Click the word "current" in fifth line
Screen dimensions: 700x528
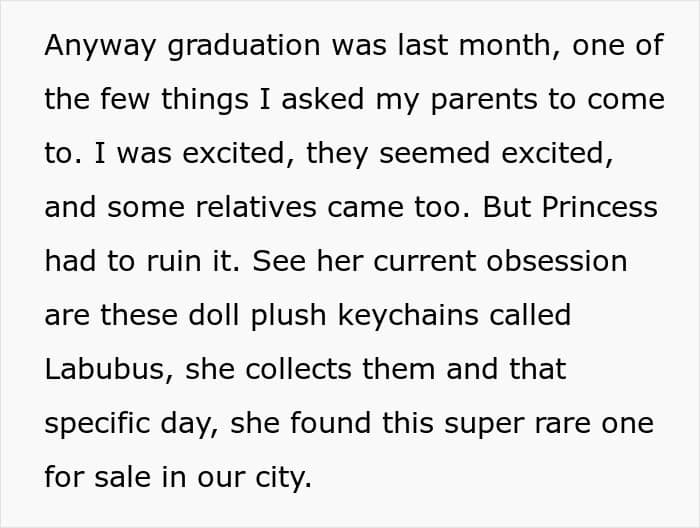tap(424, 261)
